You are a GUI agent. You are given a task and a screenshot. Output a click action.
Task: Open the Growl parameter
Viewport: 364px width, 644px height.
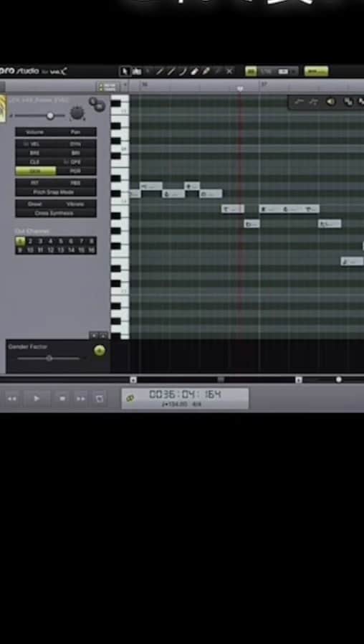(x=35, y=204)
